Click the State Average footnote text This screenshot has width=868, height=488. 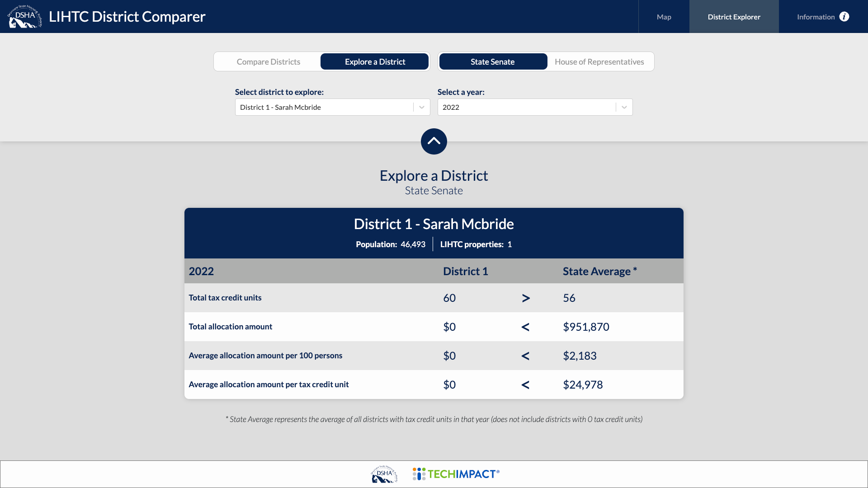(434, 419)
